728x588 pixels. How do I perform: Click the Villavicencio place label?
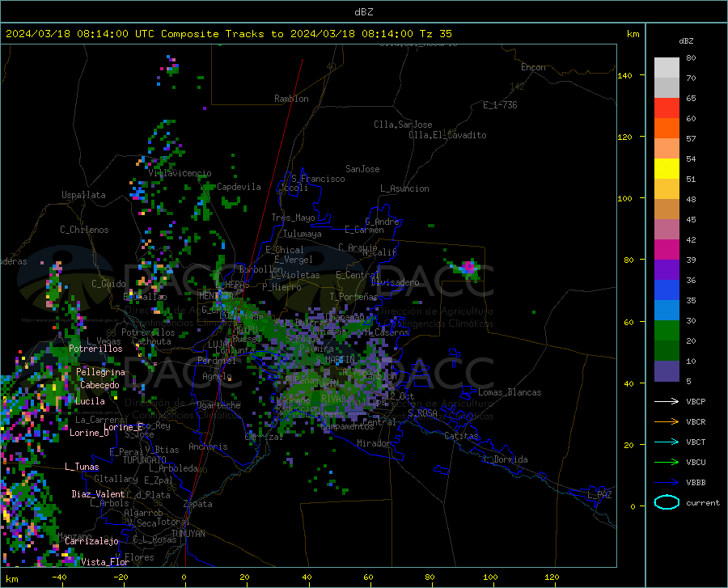click(x=180, y=173)
